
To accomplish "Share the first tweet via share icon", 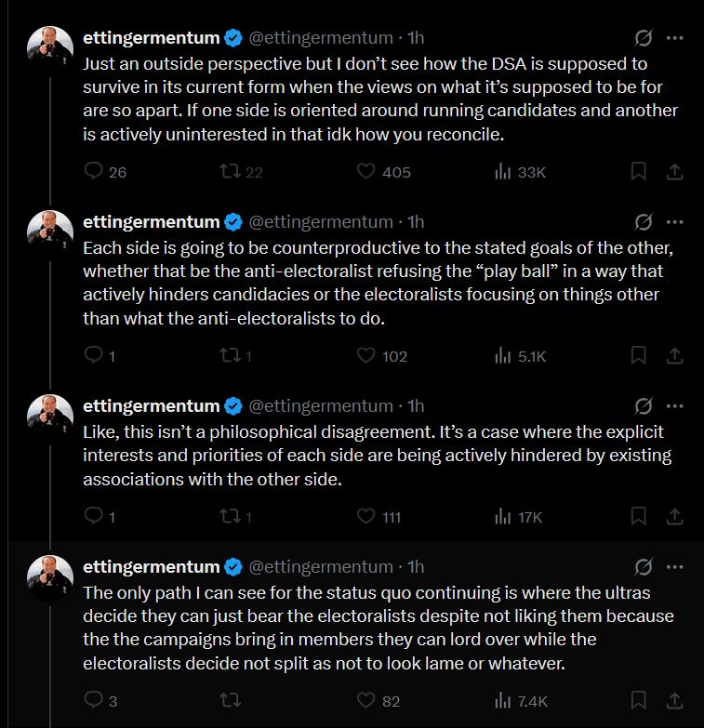I will (x=674, y=171).
